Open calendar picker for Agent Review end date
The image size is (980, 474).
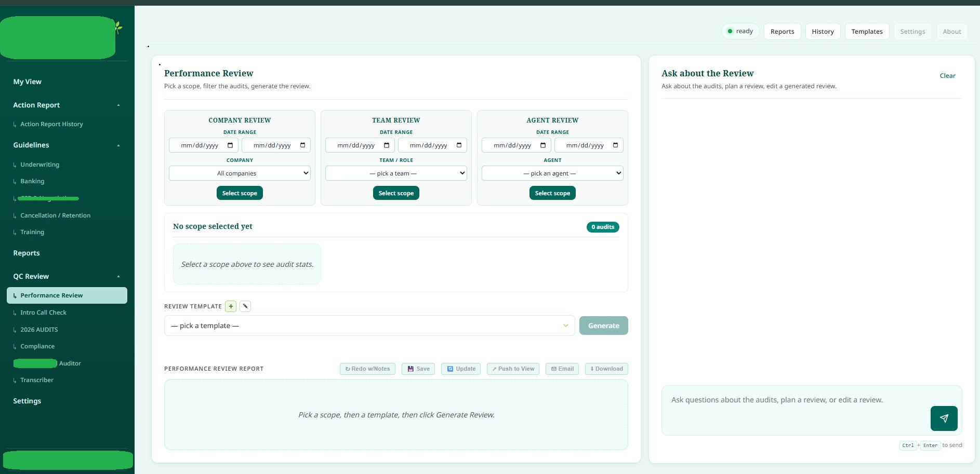pyautogui.click(x=616, y=145)
